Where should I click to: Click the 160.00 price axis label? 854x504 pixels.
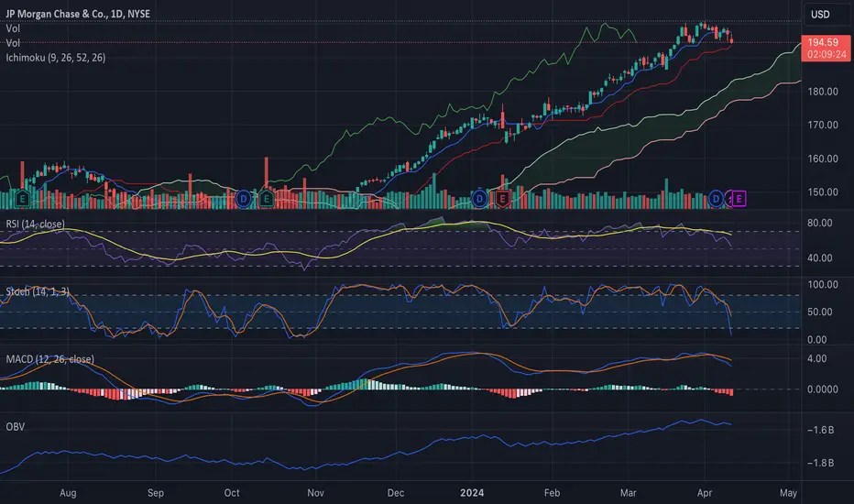coord(823,159)
